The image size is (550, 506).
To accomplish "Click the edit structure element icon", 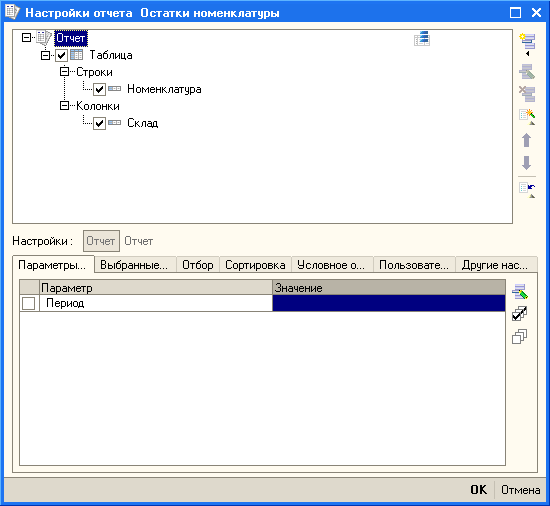I will 527,72.
